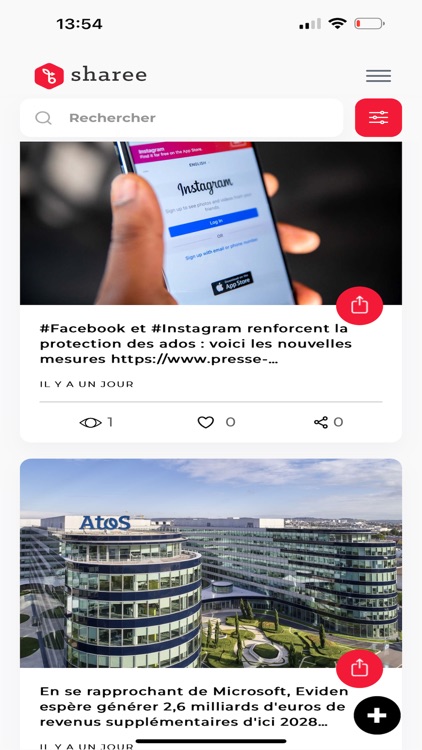
Task: Open the Eviden Microsoft article headline
Action: tap(194, 706)
